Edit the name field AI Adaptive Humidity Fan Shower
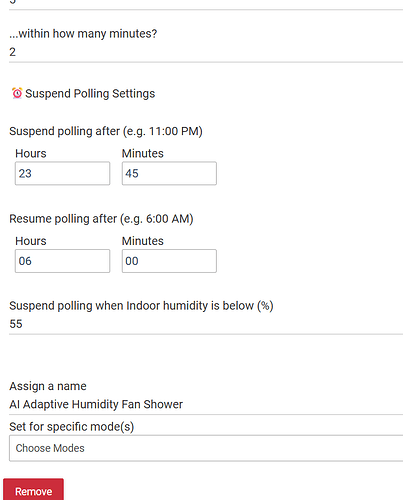The image size is (403, 500). [206, 405]
